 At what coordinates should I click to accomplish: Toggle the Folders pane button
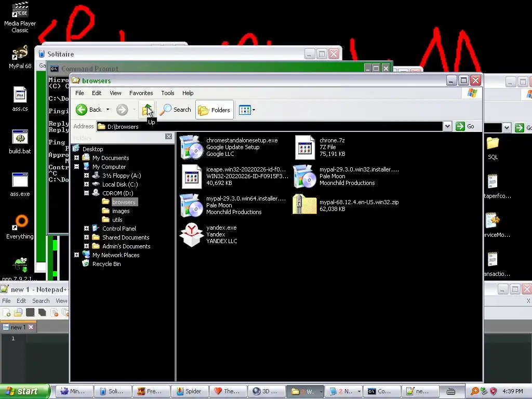click(x=215, y=110)
